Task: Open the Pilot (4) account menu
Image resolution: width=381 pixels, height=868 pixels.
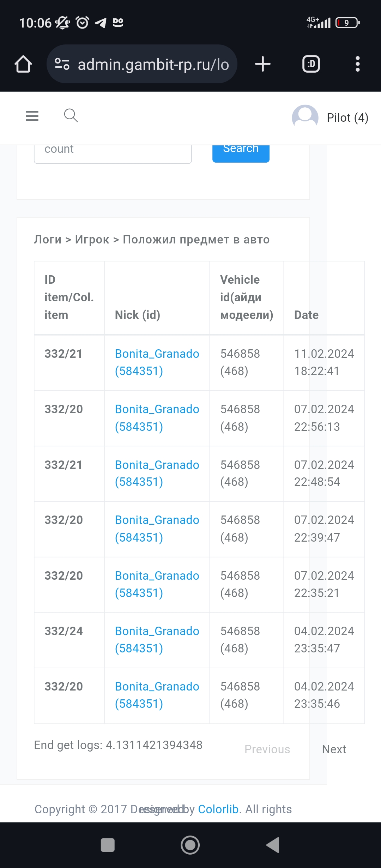Action: 347,117
